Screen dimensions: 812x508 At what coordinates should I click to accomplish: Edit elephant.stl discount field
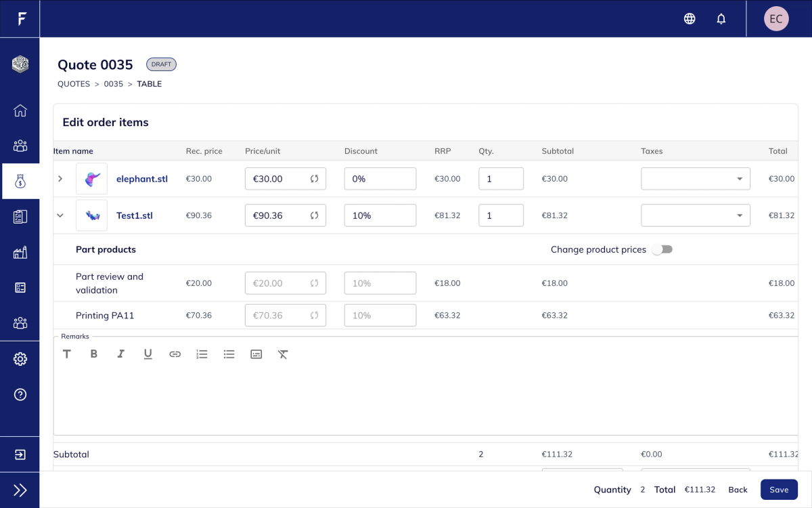(x=380, y=179)
